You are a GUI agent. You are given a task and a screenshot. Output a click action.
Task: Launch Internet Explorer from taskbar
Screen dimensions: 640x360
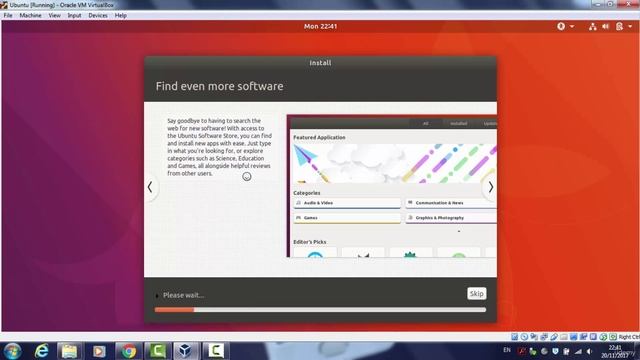[x=41, y=351]
